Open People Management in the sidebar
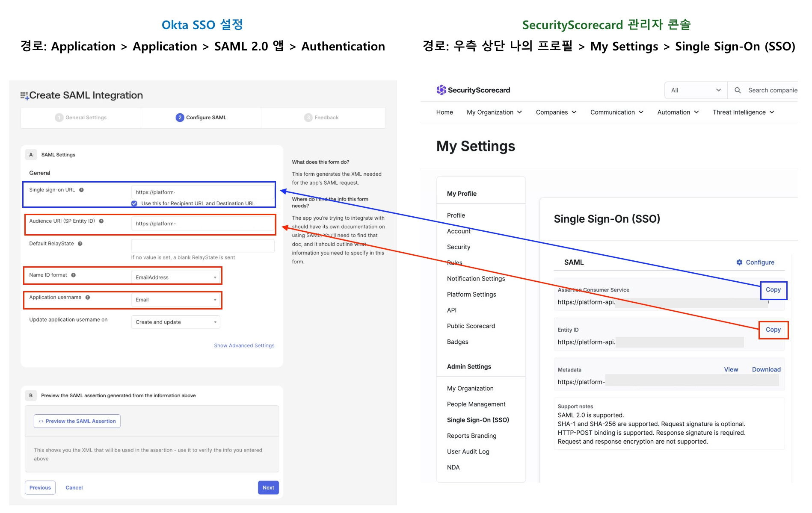 476,404
